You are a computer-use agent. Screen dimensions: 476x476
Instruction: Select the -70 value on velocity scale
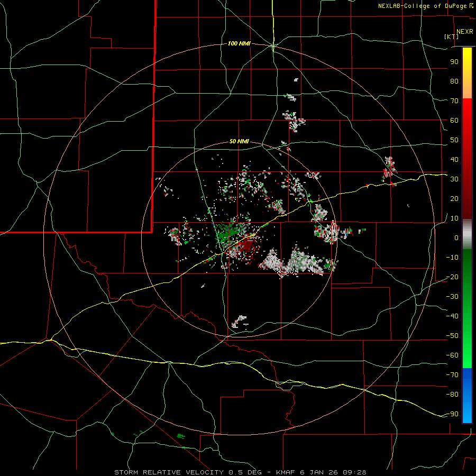pyautogui.click(x=452, y=375)
